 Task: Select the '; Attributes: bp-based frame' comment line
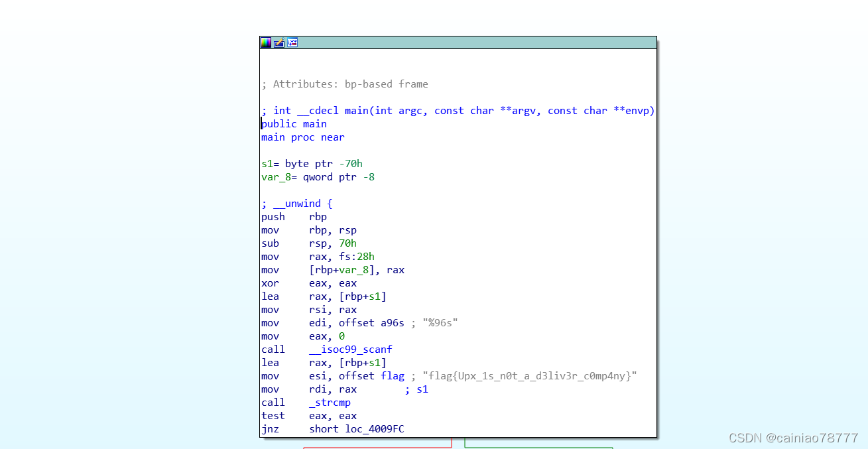pos(345,84)
